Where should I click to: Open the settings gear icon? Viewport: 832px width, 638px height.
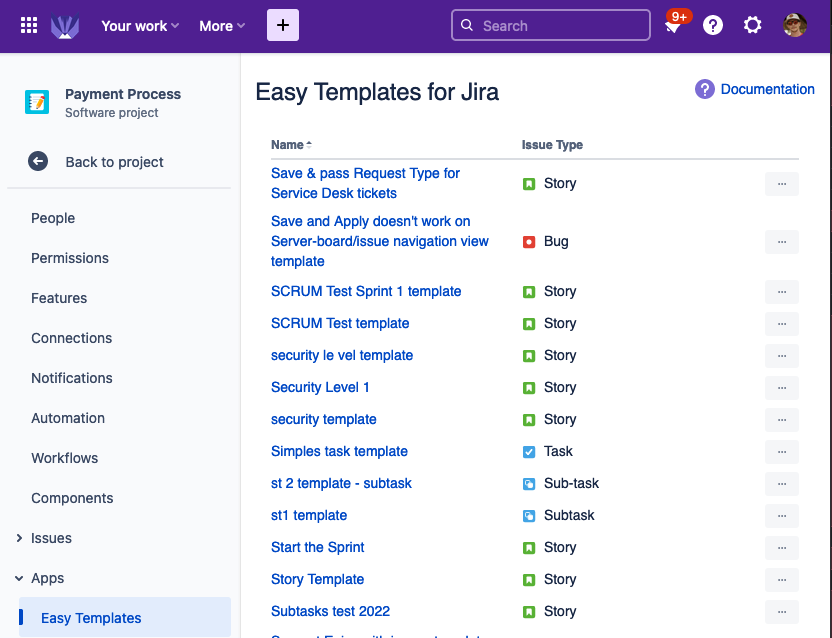pos(753,26)
